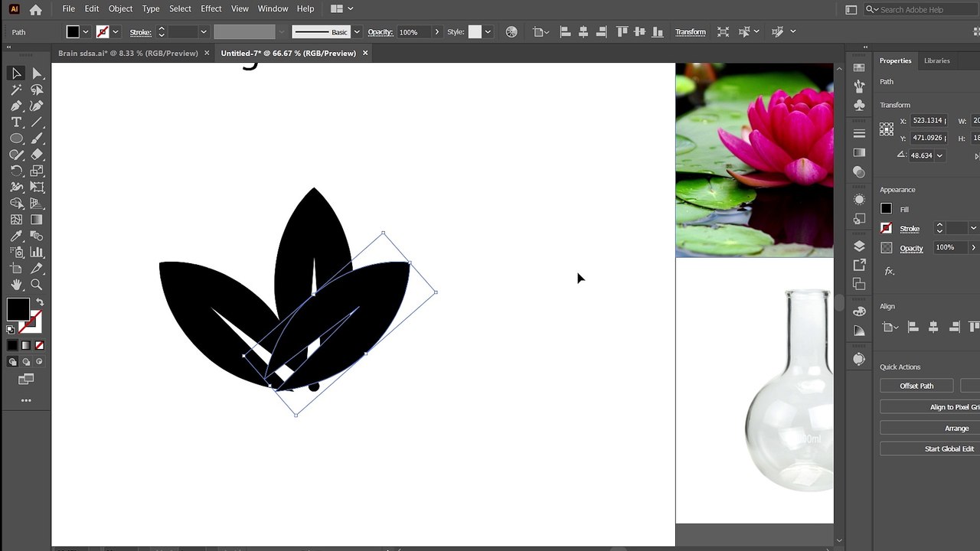Select the Line Segment tool
The width and height of the screenshot is (980, 551).
pos(37,122)
